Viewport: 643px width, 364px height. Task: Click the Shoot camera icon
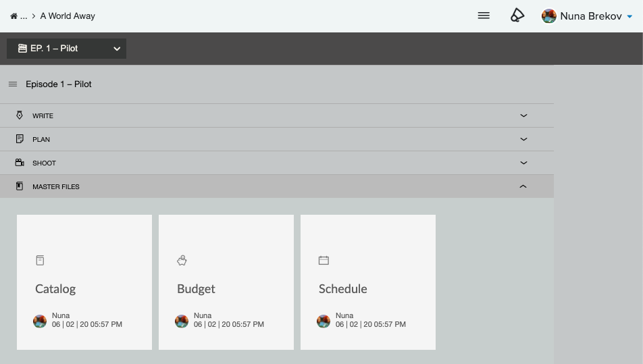click(20, 163)
